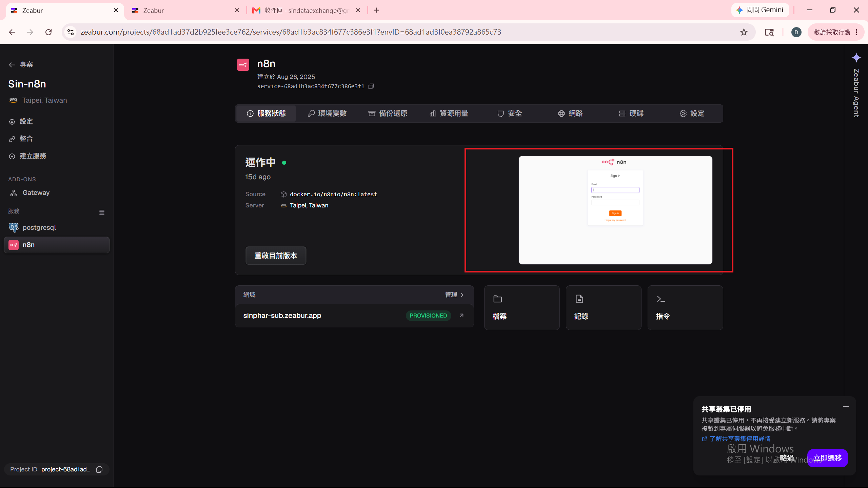View site information icon in address bar
868x488 pixels.
[71, 32]
